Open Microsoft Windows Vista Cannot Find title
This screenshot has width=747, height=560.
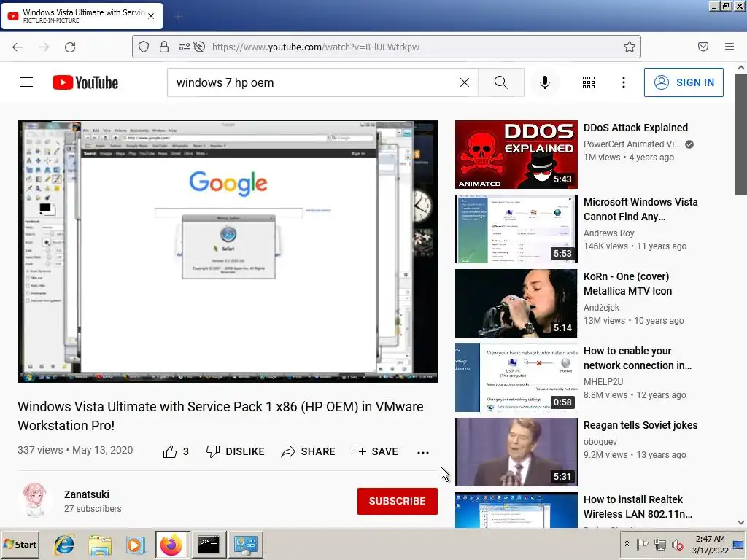click(640, 209)
